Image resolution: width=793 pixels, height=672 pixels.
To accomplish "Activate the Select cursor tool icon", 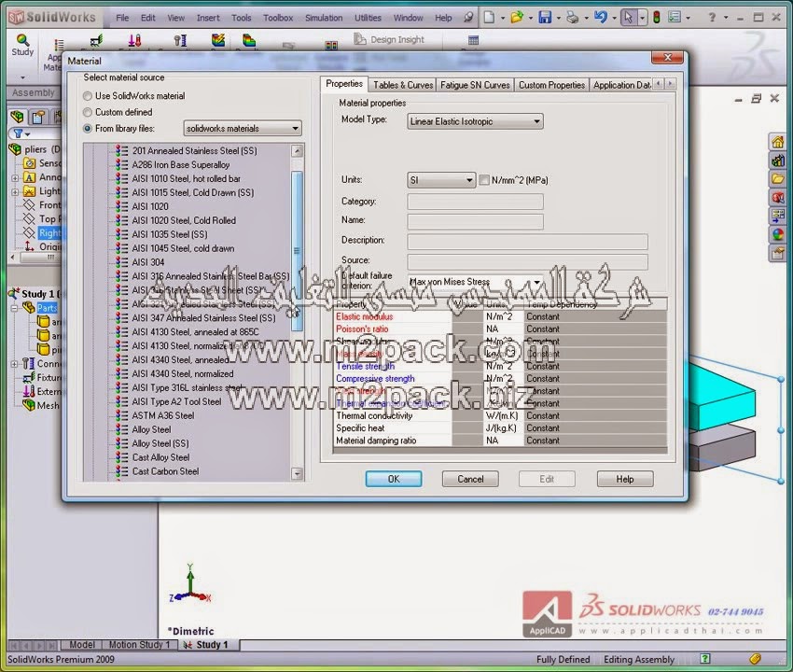I will 628,18.
